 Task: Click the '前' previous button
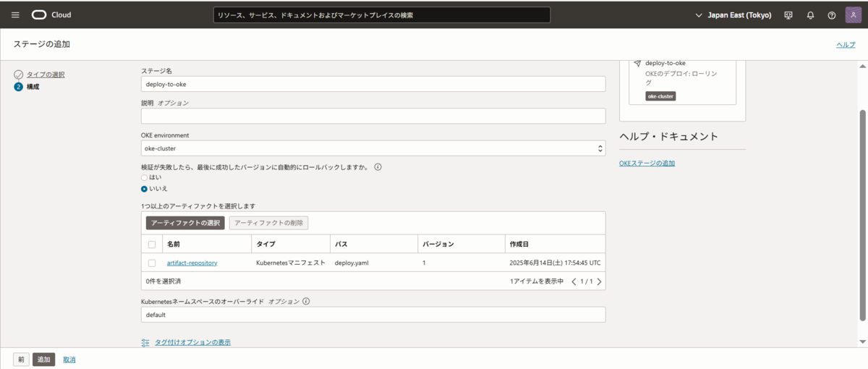tap(22, 360)
